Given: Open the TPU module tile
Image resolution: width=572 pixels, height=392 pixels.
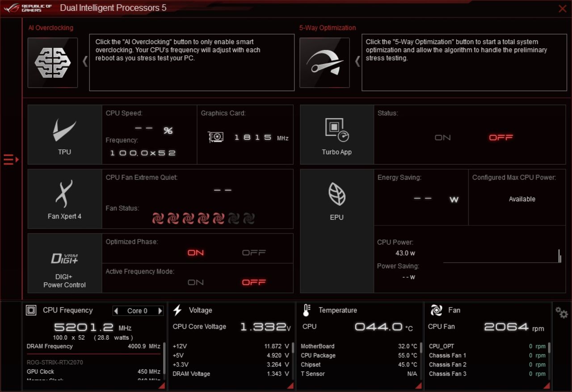Looking at the screenshot, I should click(x=65, y=135).
